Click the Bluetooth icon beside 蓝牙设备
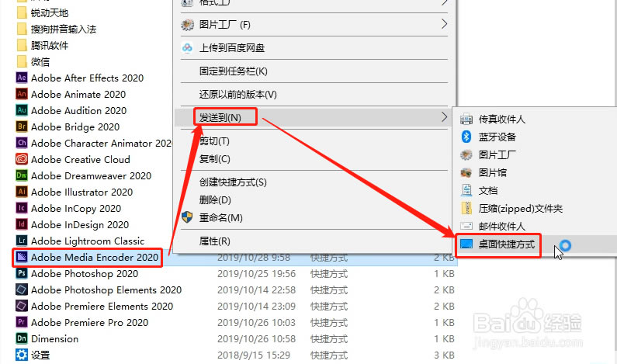 [466, 137]
